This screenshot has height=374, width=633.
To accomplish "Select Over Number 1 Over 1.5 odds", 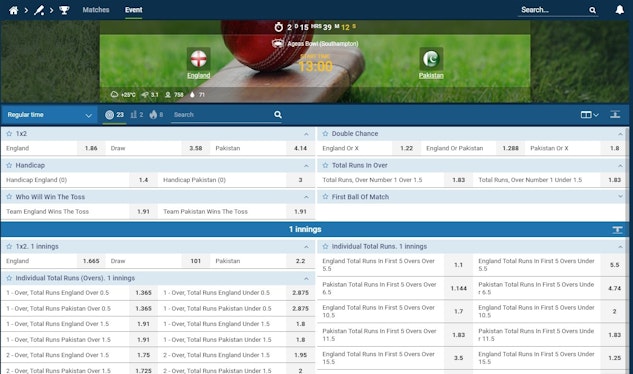I will pyautogui.click(x=458, y=180).
